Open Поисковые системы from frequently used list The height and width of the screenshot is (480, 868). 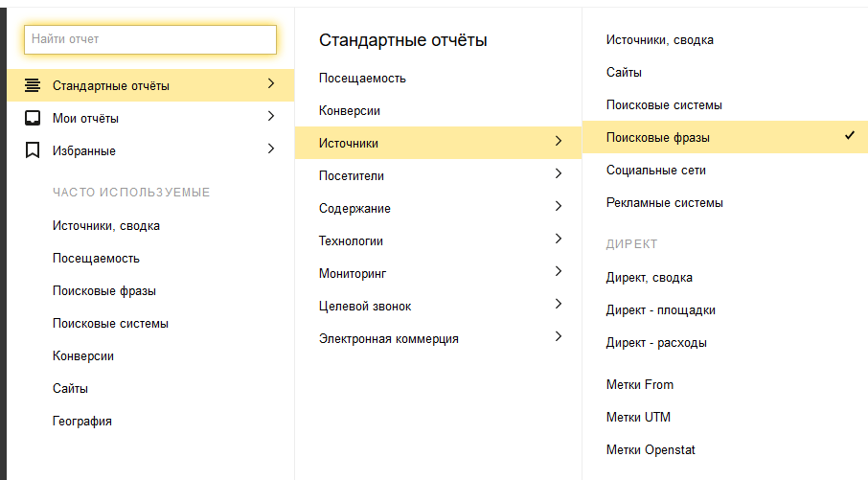pyautogui.click(x=110, y=324)
